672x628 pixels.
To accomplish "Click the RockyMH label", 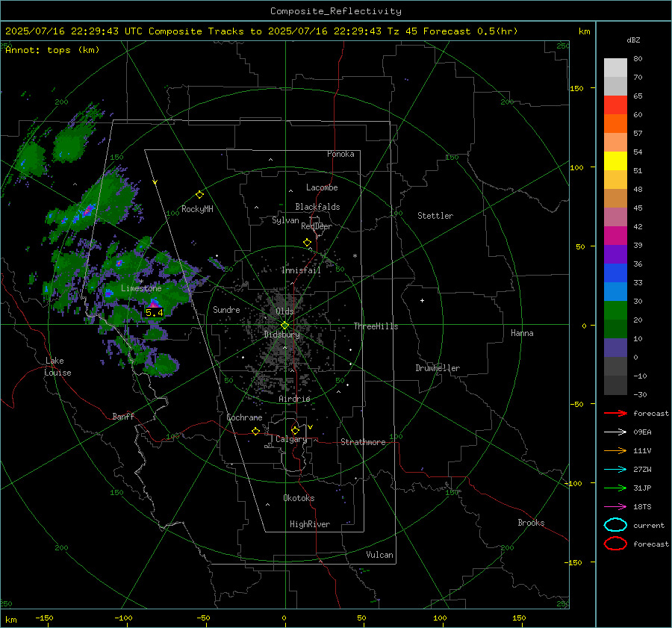I will coord(197,209).
